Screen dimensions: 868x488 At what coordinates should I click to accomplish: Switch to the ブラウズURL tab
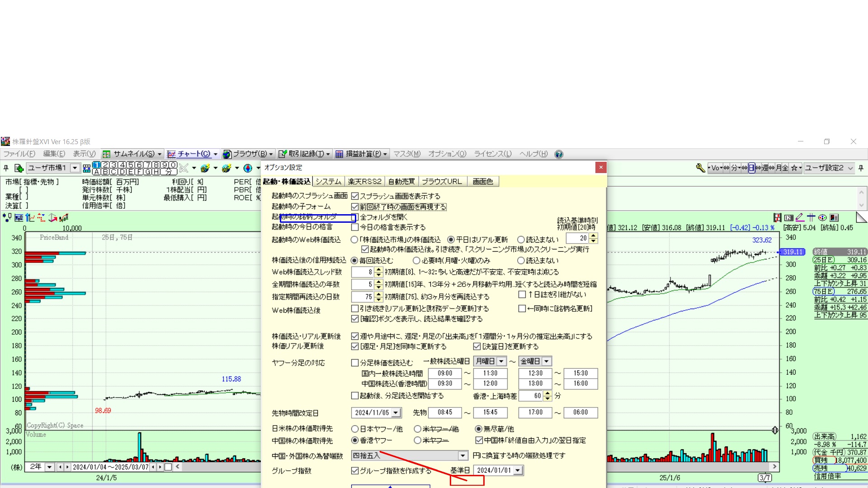(442, 182)
